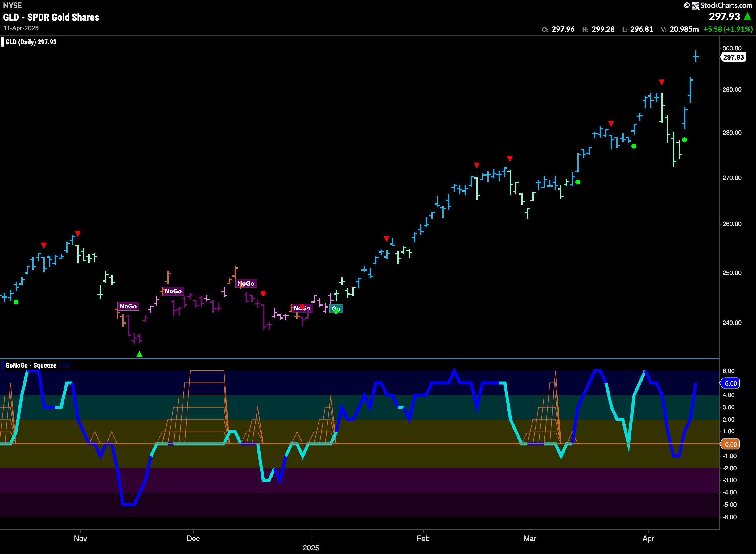Click the Dec label on time axis

click(193, 539)
